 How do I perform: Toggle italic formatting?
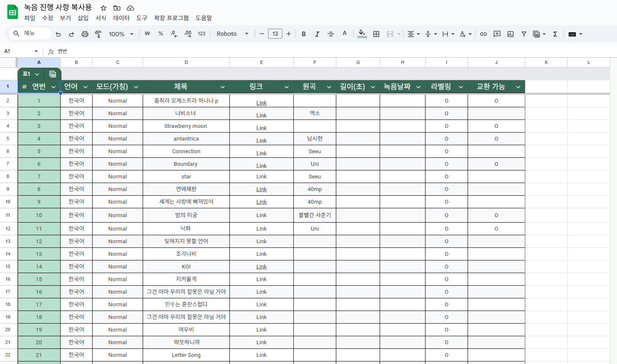(317, 34)
